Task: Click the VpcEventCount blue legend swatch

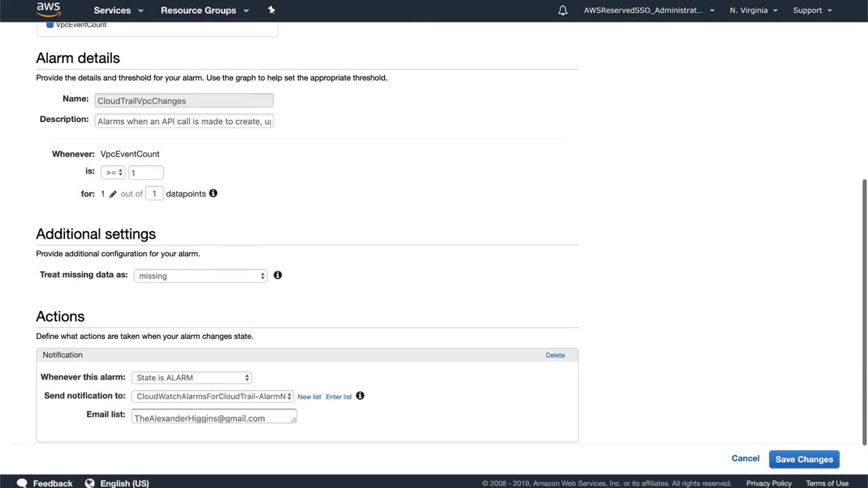Action: tap(50, 25)
